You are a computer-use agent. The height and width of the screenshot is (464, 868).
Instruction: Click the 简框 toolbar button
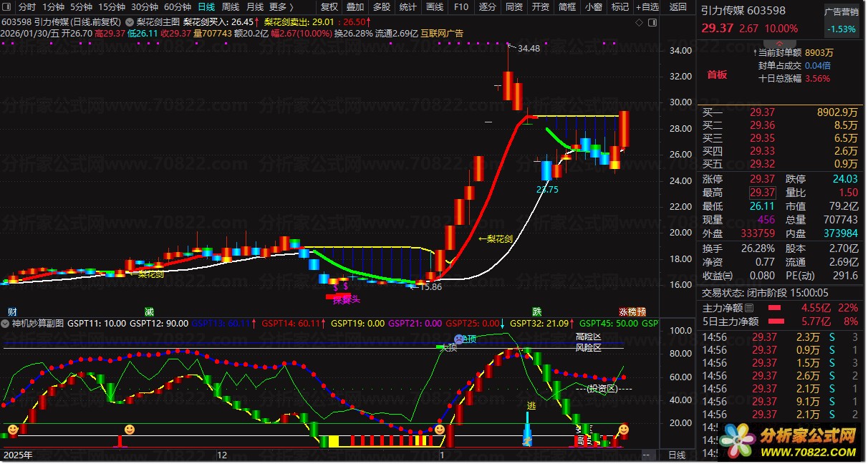coord(567,6)
